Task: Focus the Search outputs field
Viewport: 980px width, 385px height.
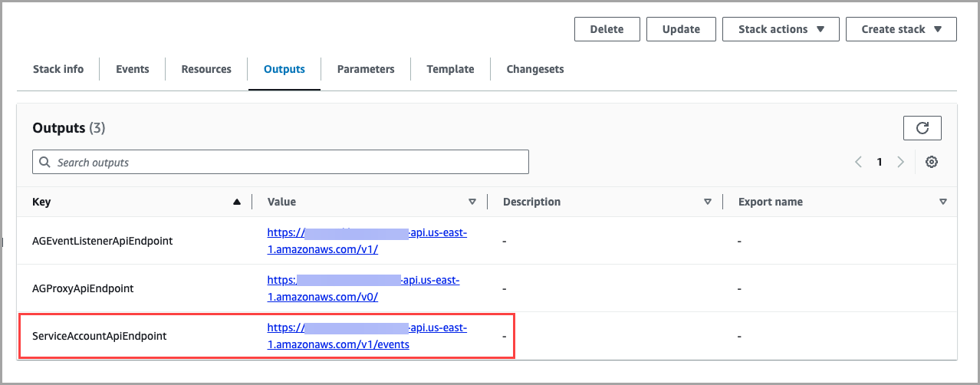Action: point(281,163)
